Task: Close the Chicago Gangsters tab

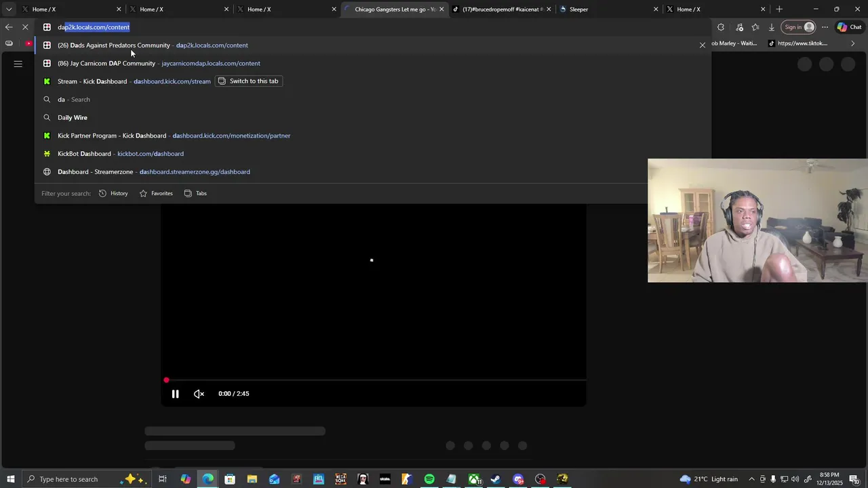Action: click(x=441, y=9)
